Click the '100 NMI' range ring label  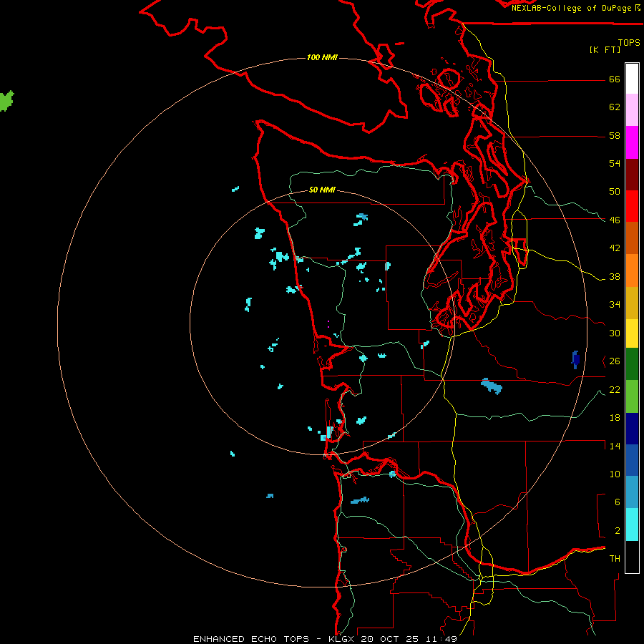323,57
